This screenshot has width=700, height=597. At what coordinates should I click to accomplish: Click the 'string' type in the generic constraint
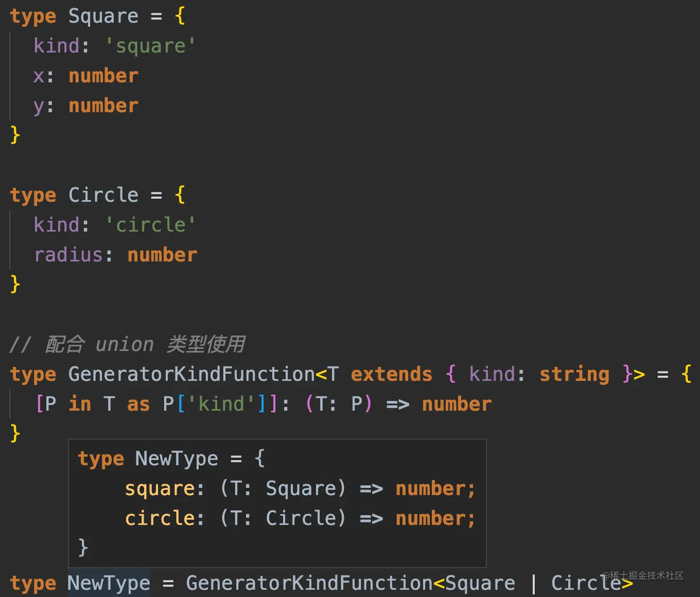click(574, 374)
